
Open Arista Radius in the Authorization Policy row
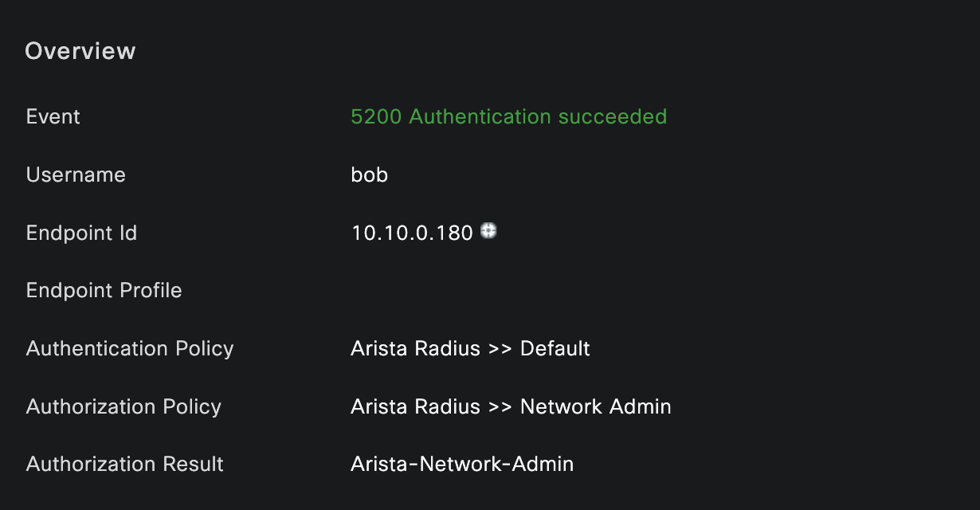(415, 407)
